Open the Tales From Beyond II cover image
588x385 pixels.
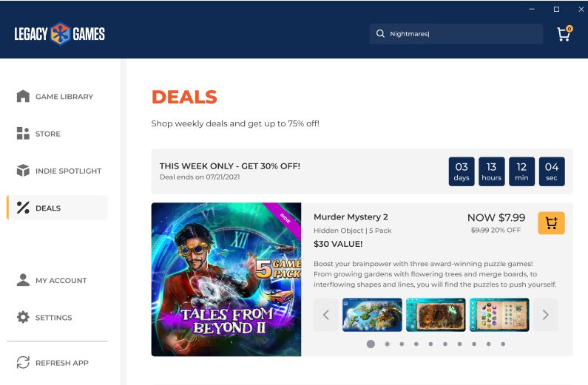pyautogui.click(x=226, y=279)
